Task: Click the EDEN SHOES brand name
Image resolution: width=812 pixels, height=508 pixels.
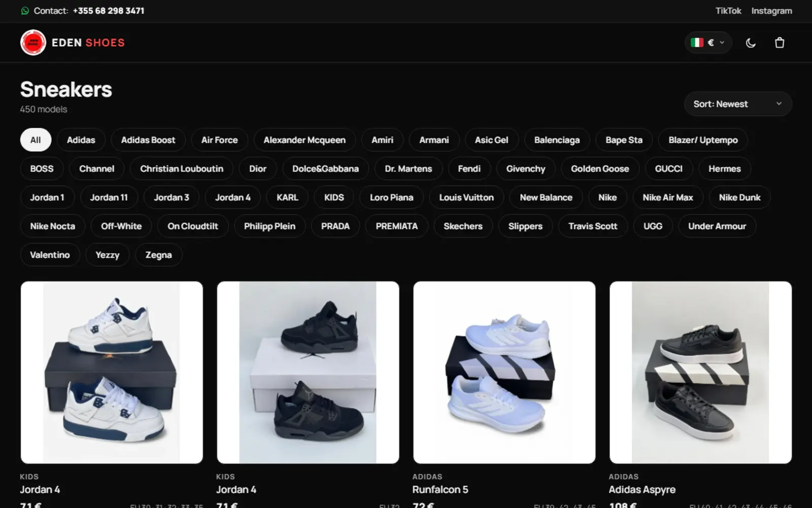Action: coord(88,43)
